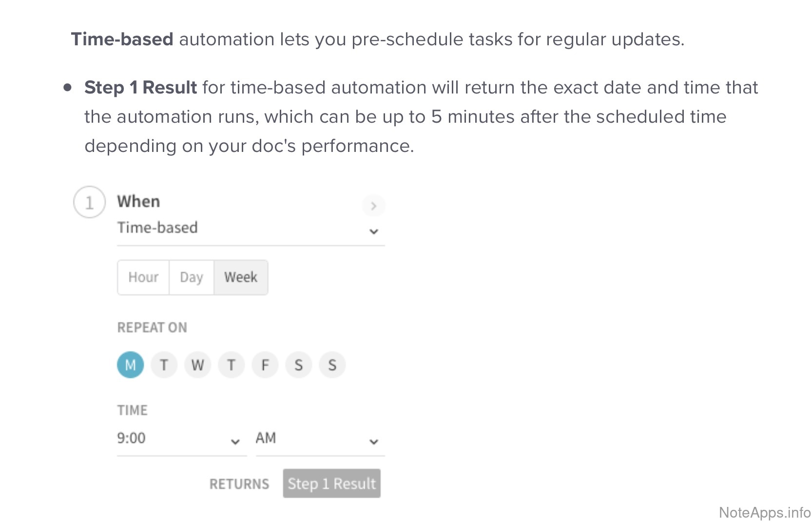Click the REPEAT ON section label
Screen dimensions: 812x522
click(152, 328)
